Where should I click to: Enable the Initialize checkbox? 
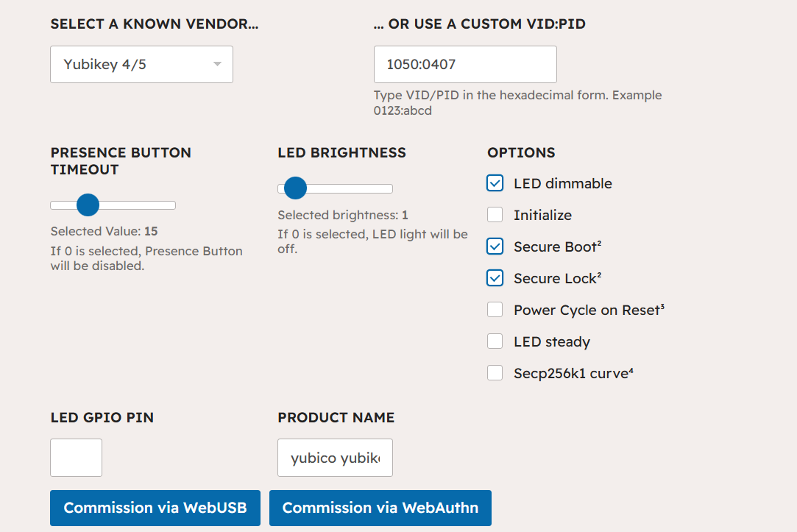click(x=495, y=215)
